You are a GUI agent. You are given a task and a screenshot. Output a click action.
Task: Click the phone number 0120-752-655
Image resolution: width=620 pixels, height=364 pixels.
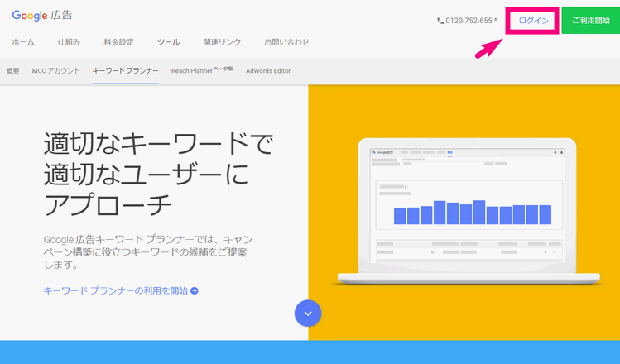[469, 21]
